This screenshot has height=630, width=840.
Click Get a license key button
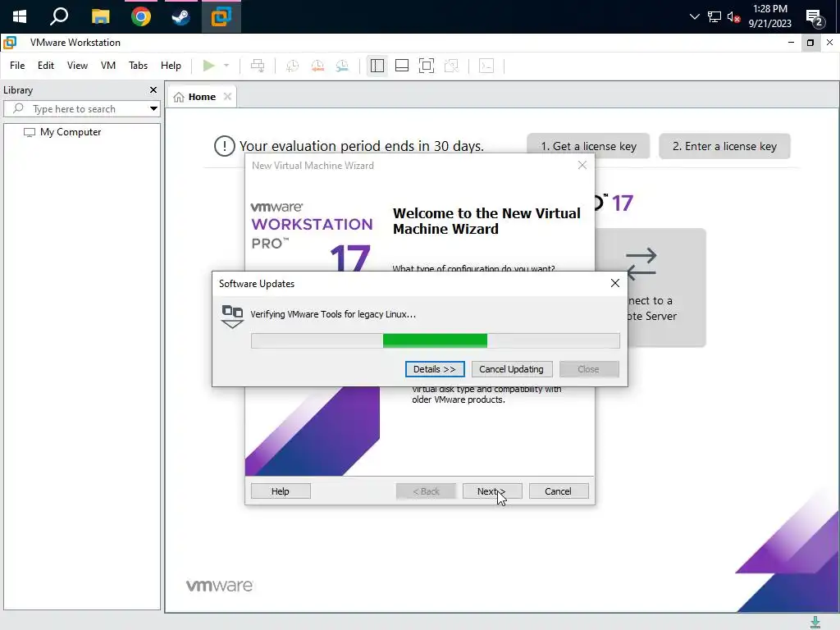588,146
